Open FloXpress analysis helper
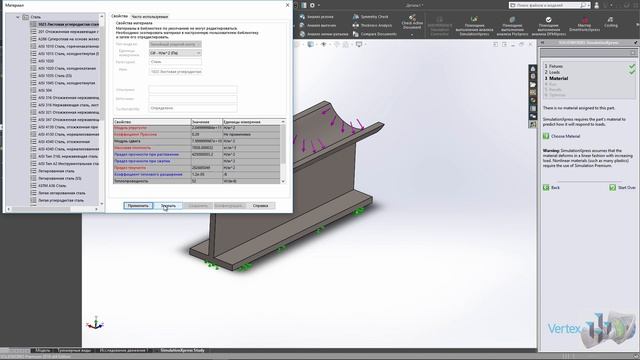 [x=512, y=26]
